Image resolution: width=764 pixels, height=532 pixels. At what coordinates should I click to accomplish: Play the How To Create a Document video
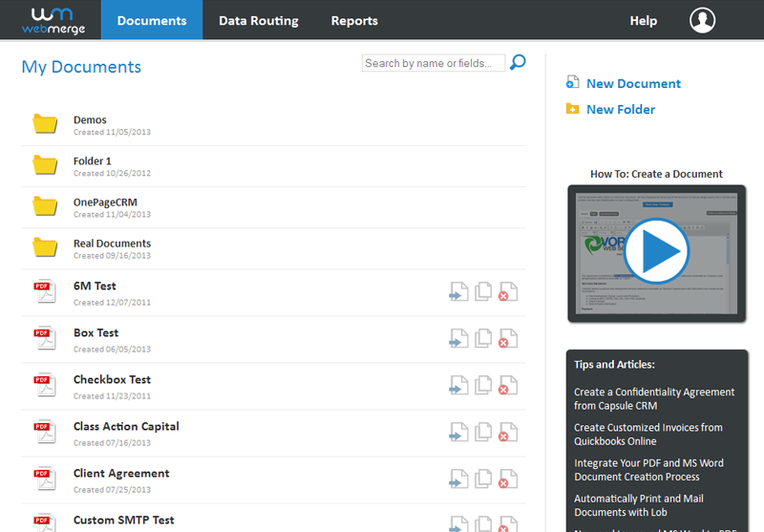[x=656, y=251]
